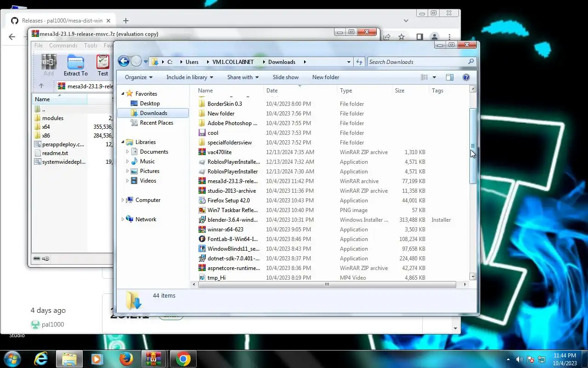
Task: Open the File menu in WinRAR
Action: 39,46
